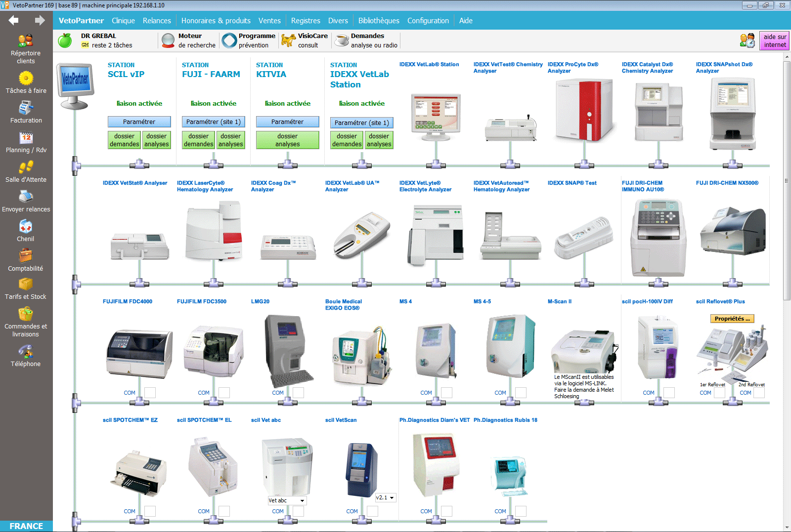Image resolution: width=791 pixels, height=532 pixels.
Task: Open dossier demandes for FUJI - FAARM
Action: (199, 140)
